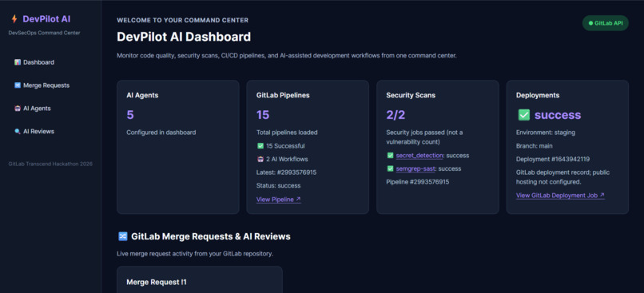Click the 'Configured in dashboard' text

tap(161, 133)
